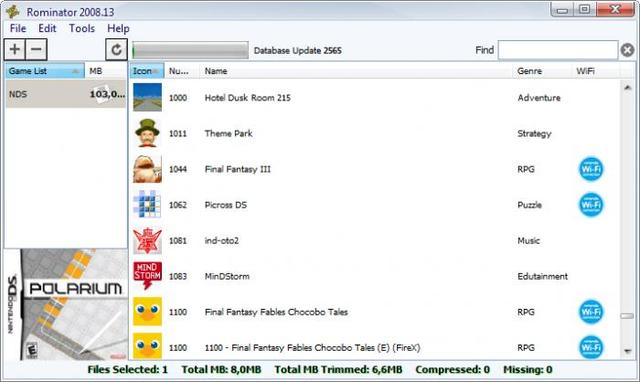The image size is (640, 382).
Task: Sort by the Icon column header
Action: (147, 71)
